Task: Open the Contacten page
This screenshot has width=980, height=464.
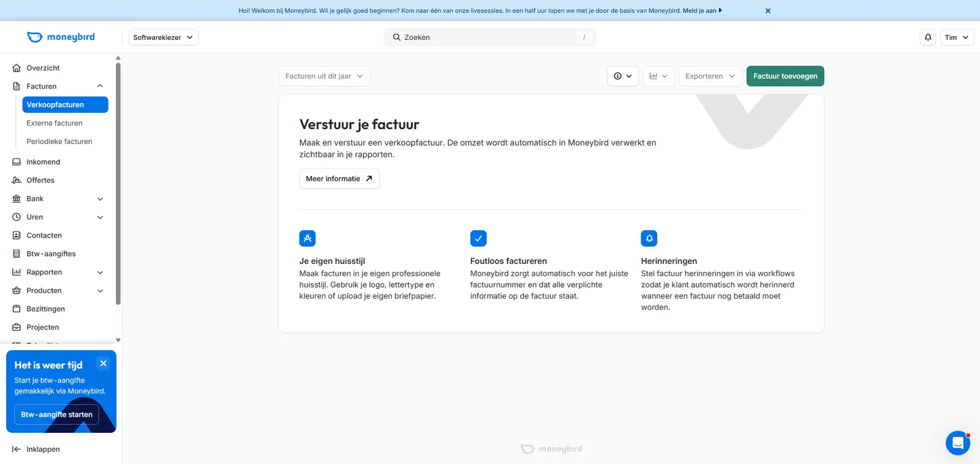Action: (x=44, y=235)
